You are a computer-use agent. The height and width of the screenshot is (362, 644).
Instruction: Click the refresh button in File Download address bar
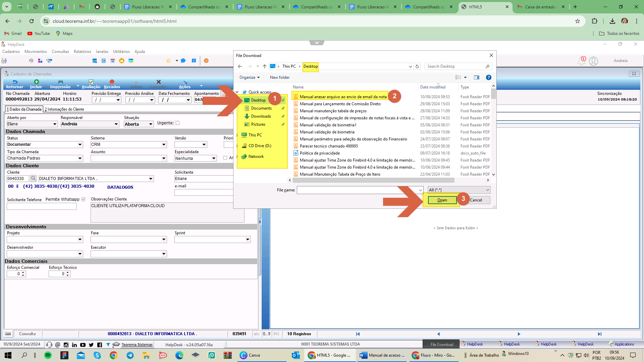coord(417,66)
